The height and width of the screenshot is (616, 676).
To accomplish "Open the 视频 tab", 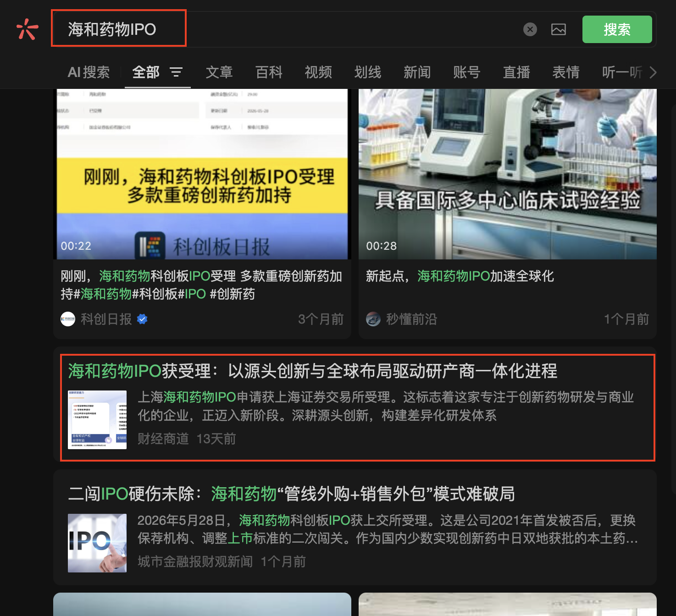I will click(318, 72).
